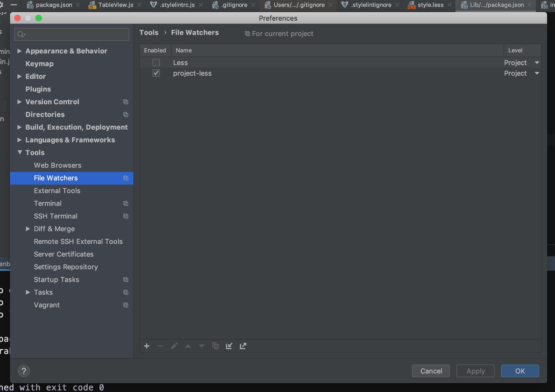Click the Cancel button

tap(431, 371)
